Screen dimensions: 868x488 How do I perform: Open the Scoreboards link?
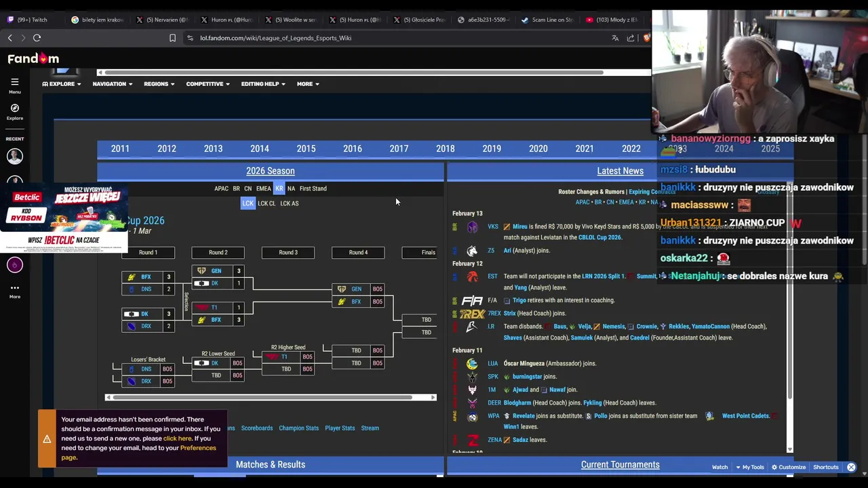tap(257, 428)
